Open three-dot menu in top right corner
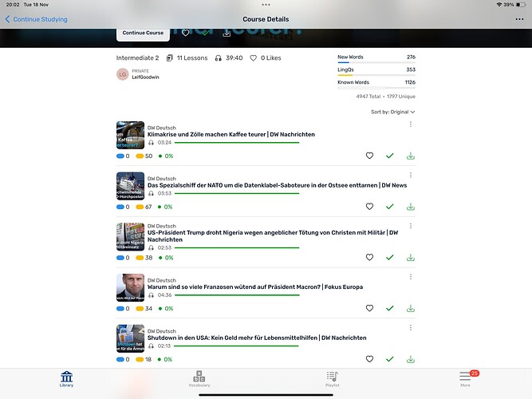The width and height of the screenshot is (532, 399). point(519,19)
